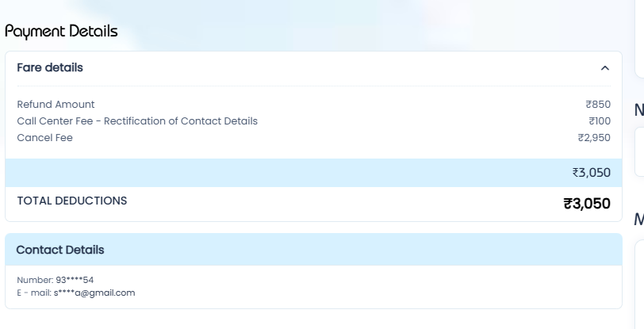The image size is (644, 329).
Task: Select Call Center Fee rectification row label
Action: click(x=137, y=121)
